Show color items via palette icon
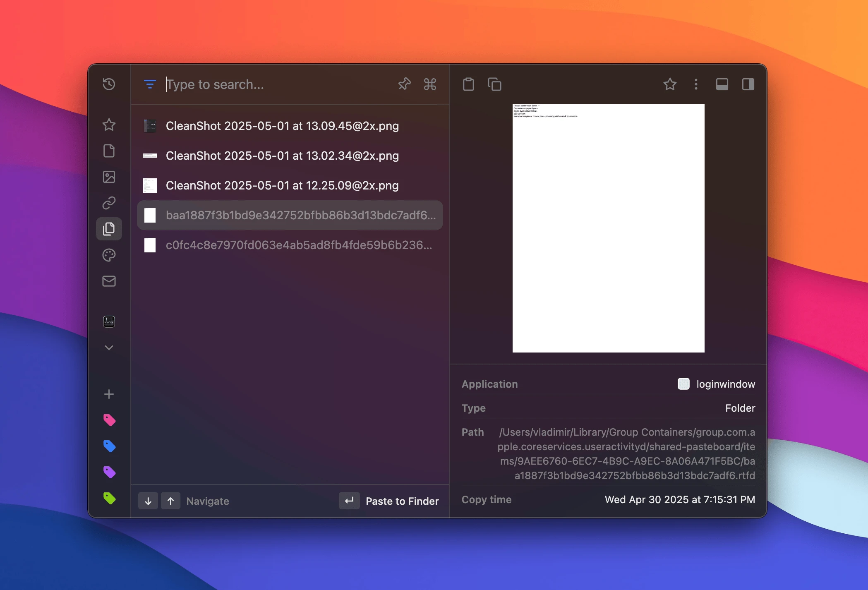 pos(109,255)
